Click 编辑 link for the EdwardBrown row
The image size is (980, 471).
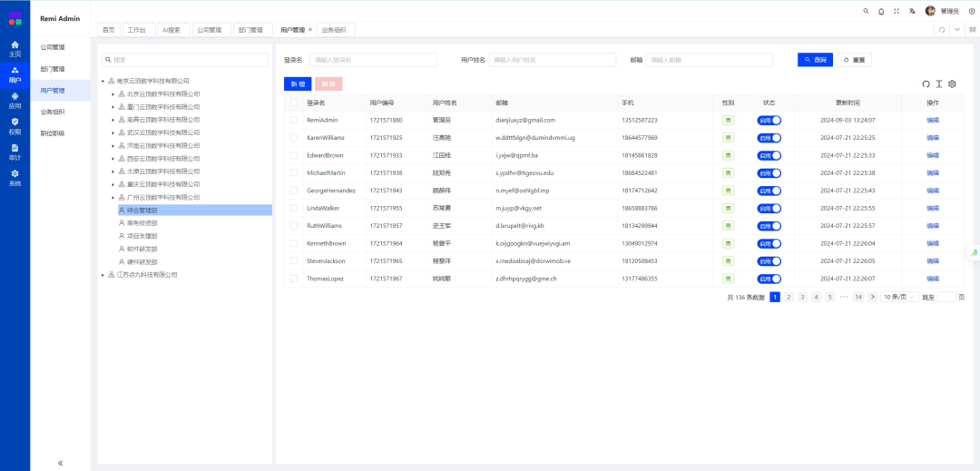pos(933,155)
